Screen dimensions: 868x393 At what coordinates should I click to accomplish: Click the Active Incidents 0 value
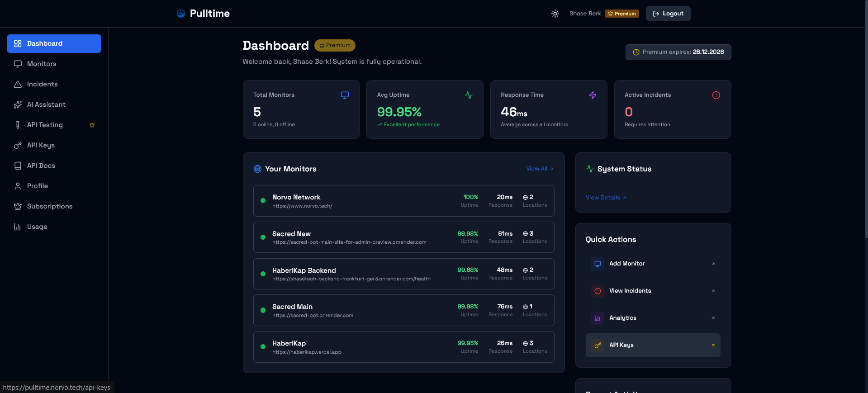(x=629, y=112)
